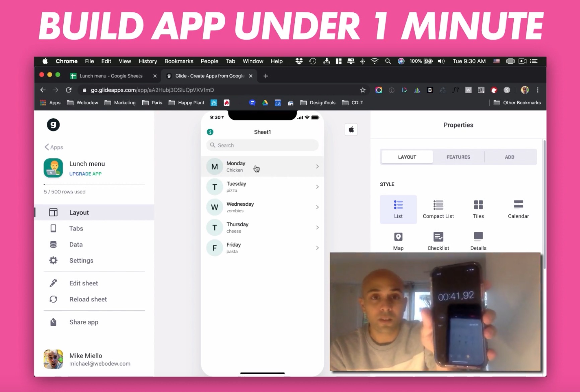This screenshot has height=392, width=580.
Task: Choose the Details style layout
Action: 478,240
